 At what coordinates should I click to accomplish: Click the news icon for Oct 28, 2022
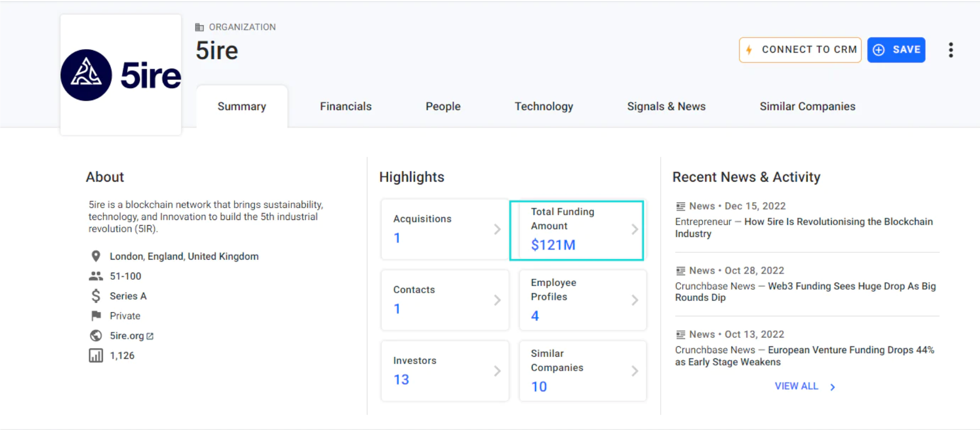click(680, 270)
